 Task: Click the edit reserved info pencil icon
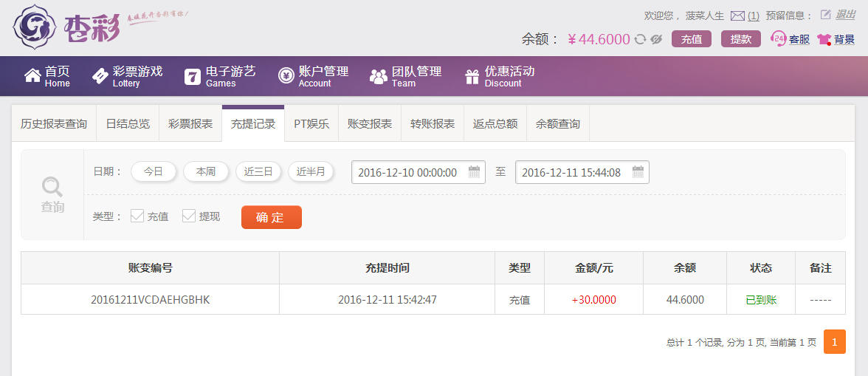[825, 15]
